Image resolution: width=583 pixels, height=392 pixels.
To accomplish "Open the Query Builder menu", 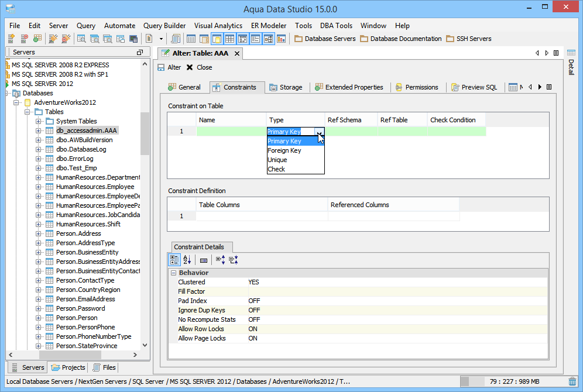I will coord(164,26).
